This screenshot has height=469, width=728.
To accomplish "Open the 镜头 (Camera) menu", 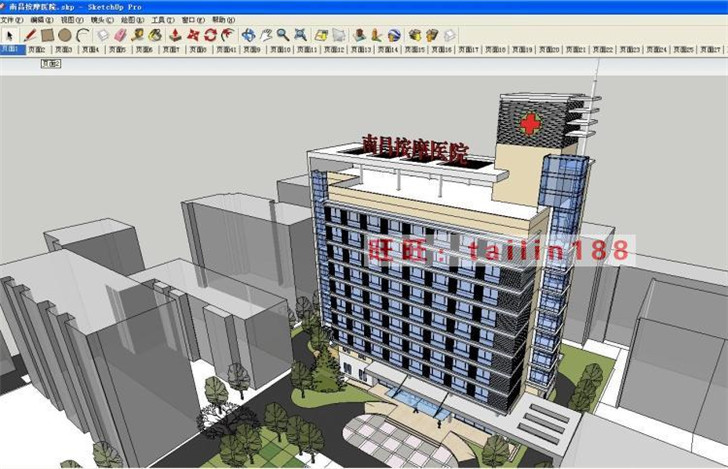I will [x=102, y=20].
